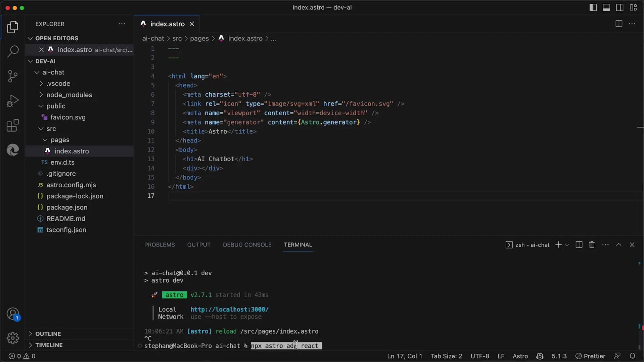This screenshot has width=644, height=362.
Task: Customize the editor layout
Action: pyautogui.click(x=633, y=7)
